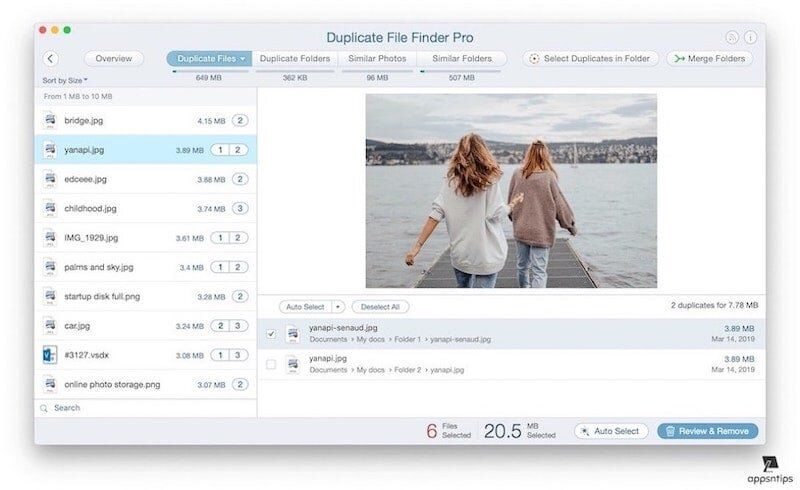Click the Similar Folders size progress bar

click(x=462, y=70)
